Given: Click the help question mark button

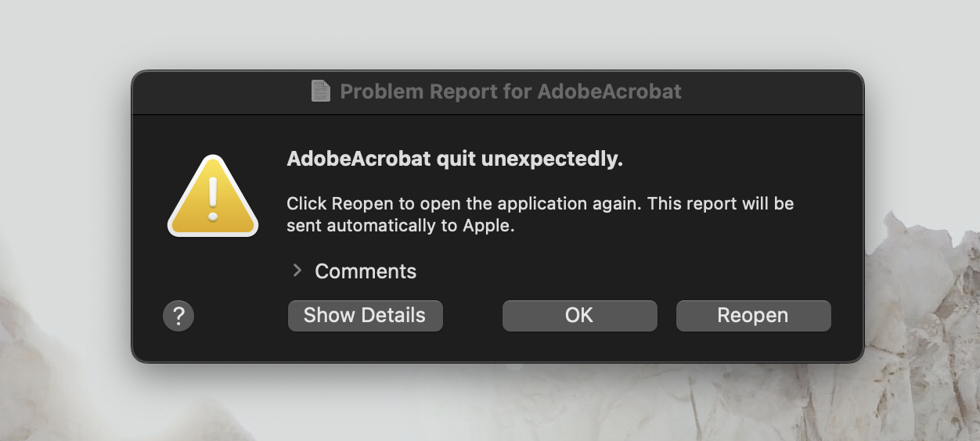Looking at the screenshot, I should 178,316.
